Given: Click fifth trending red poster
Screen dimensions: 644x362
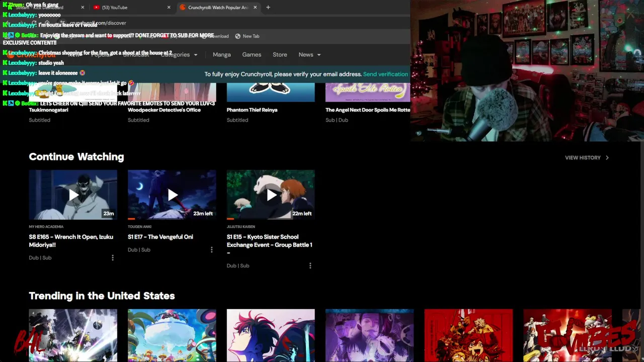Looking at the screenshot, I should pyautogui.click(x=468, y=335).
